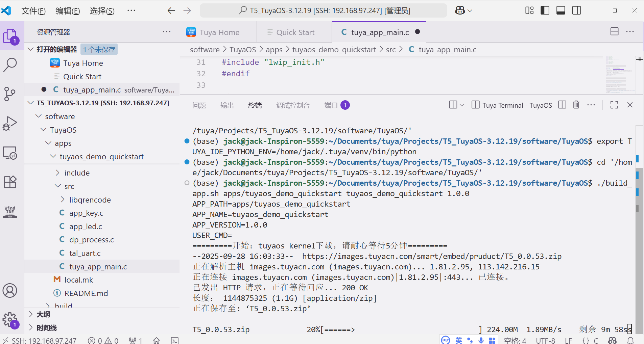Collapse the T5_TUYAOS-3.12.19 workspace folder
This screenshot has height=344, width=644.
coord(31,103)
